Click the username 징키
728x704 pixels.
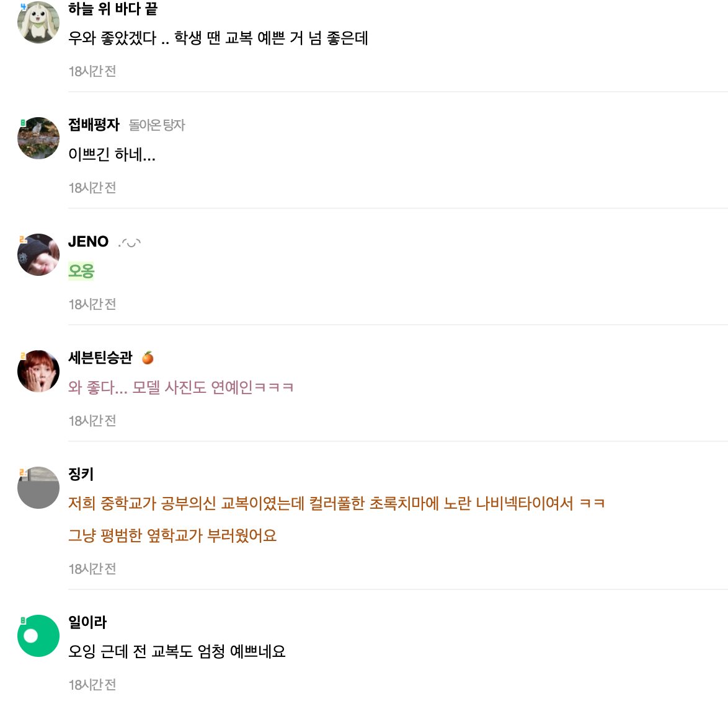pos(81,474)
